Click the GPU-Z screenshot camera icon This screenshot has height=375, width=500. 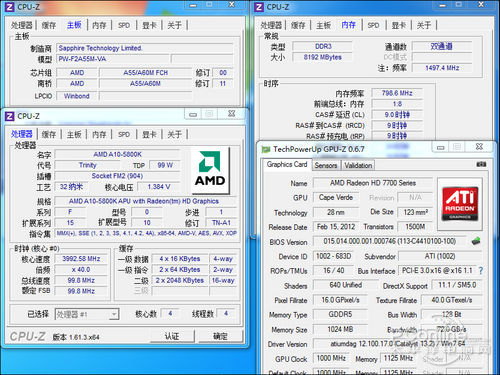click(x=481, y=164)
